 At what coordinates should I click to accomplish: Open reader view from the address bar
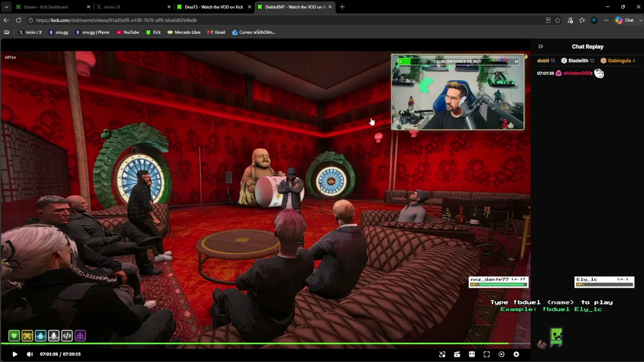tap(548, 20)
